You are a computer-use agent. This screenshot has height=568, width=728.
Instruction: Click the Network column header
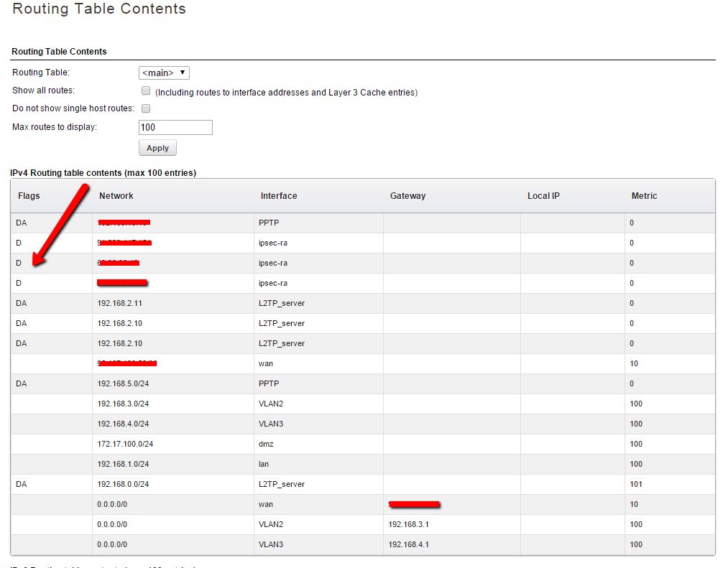(116, 196)
